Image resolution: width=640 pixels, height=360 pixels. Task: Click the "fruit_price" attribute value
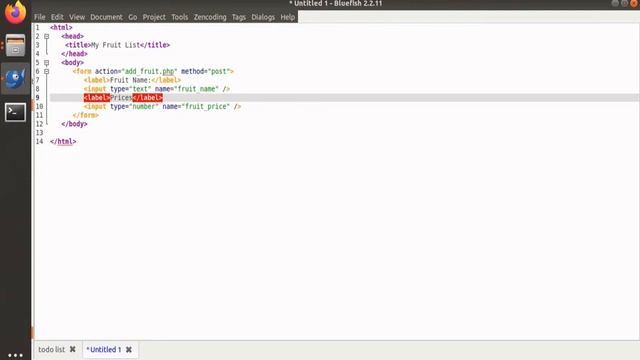(x=206, y=107)
